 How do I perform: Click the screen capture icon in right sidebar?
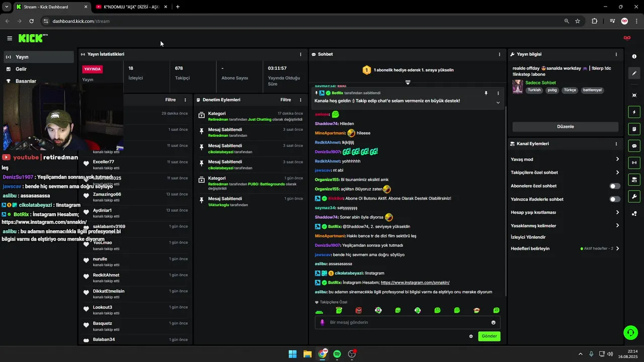coord(634,95)
